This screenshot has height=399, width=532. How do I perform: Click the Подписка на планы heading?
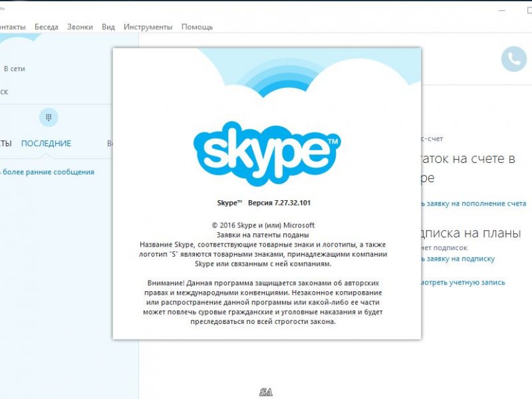471,233
